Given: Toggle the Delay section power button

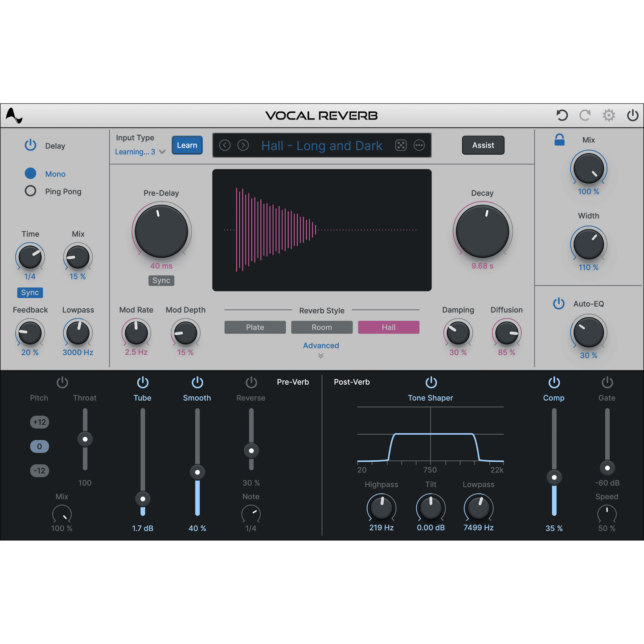Looking at the screenshot, I should click(30, 145).
